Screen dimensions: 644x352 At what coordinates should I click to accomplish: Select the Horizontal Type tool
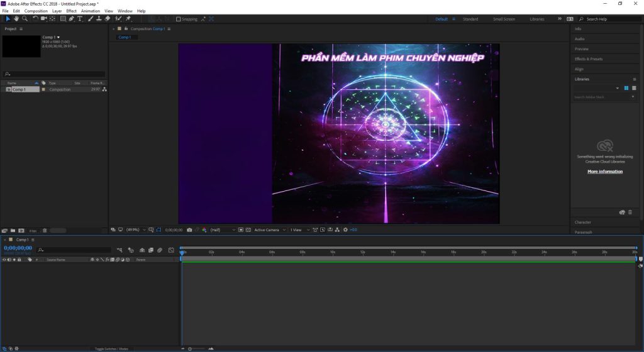tap(80, 19)
